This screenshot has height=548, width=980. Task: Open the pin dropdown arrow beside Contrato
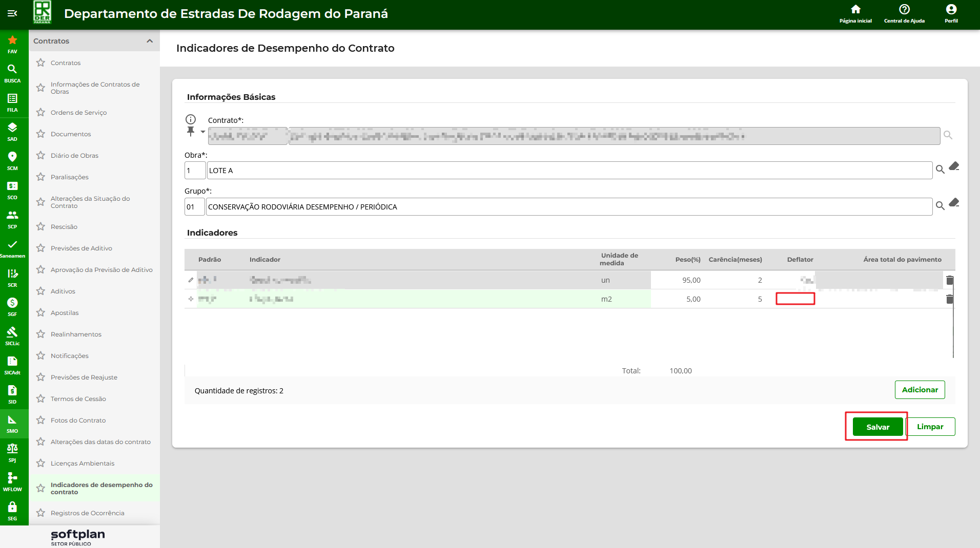click(x=202, y=132)
